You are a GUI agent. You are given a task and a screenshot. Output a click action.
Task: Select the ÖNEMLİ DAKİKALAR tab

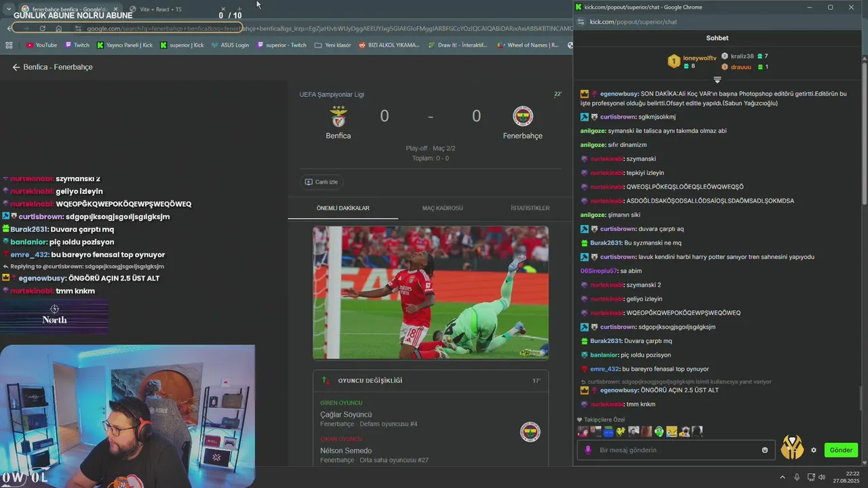tap(343, 208)
